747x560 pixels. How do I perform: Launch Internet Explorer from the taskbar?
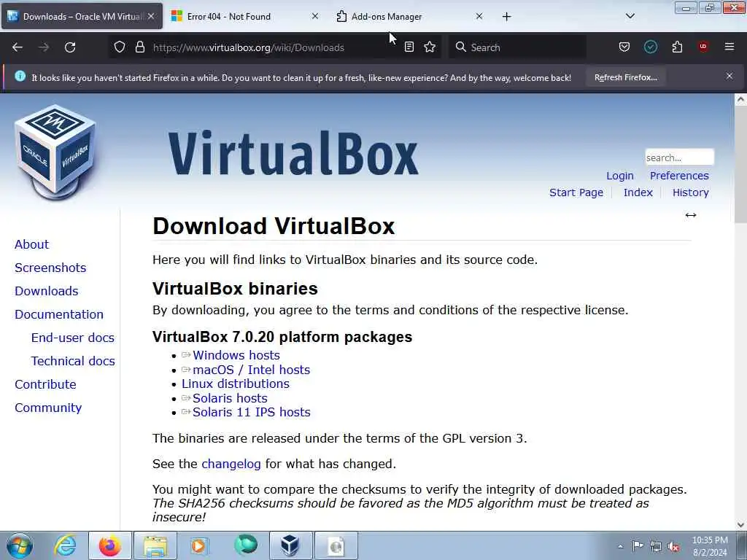[x=65, y=545]
